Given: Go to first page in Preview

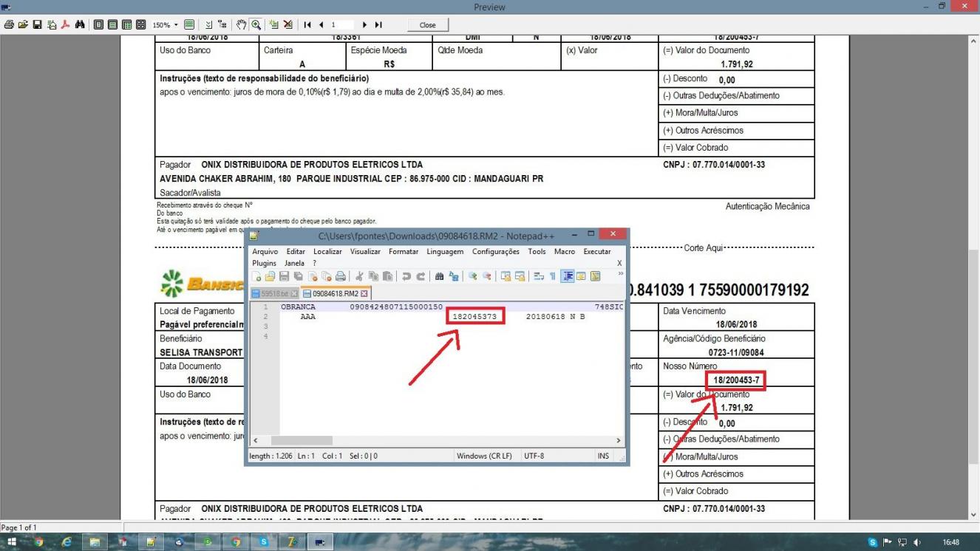Looking at the screenshot, I should 307,24.
